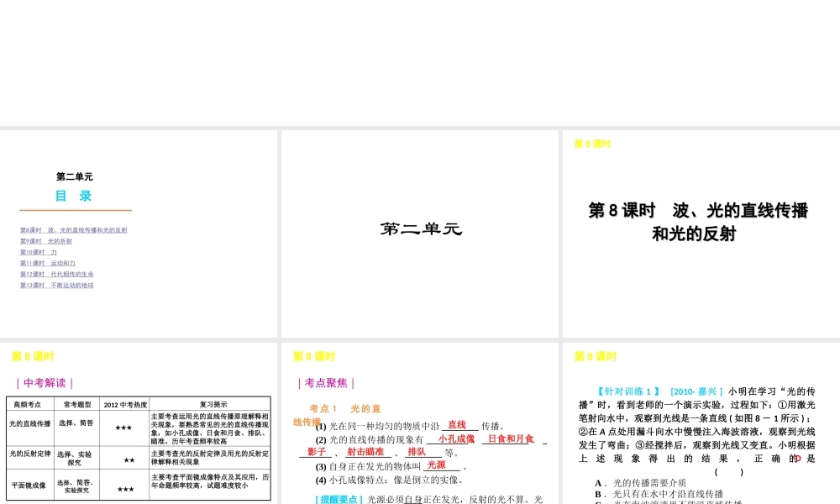Click the 选择、实验探究 table cell
Screen dimensions: 840x504
point(75,458)
